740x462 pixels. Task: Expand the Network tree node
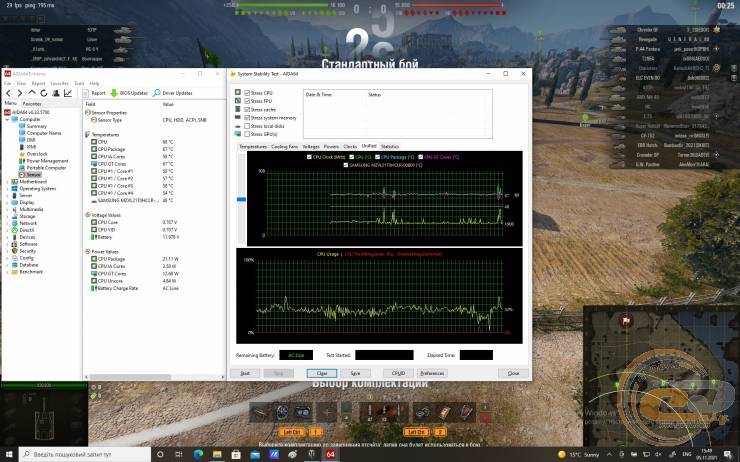point(7,223)
